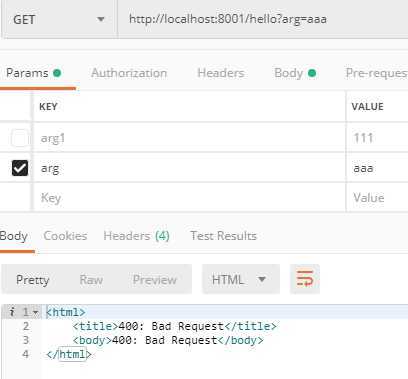Image resolution: width=408 pixels, height=379 pixels.
Task: Uncheck the arg parameter checkbox
Action: 20,168
